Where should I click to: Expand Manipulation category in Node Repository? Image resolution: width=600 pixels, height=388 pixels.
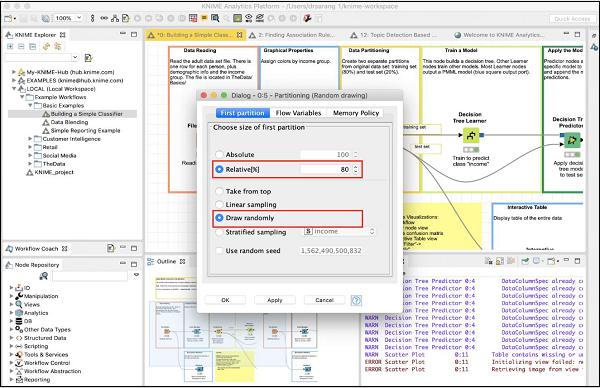pyautogui.click(x=11, y=296)
